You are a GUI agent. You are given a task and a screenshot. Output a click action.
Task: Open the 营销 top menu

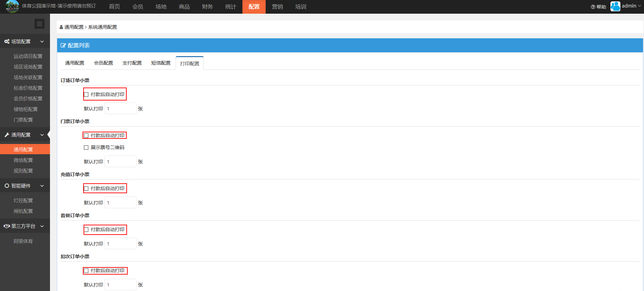click(x=277, y=7)
